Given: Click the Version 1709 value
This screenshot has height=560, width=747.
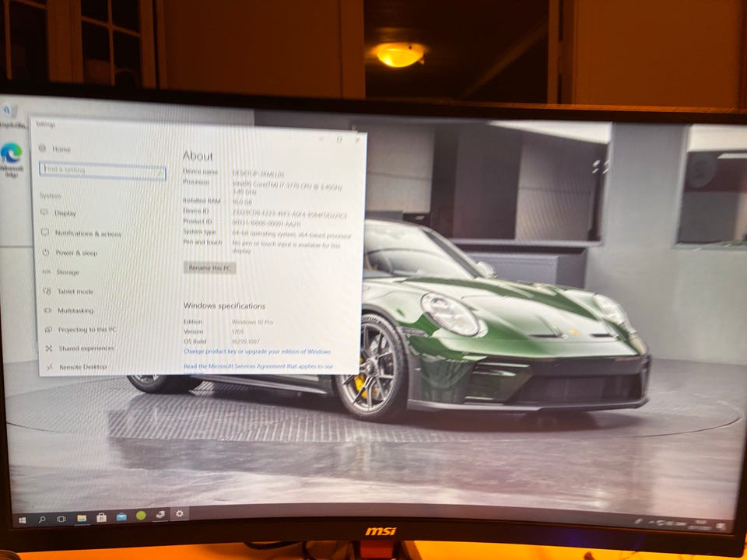Looking at the screenshot, I should point(238,331).
